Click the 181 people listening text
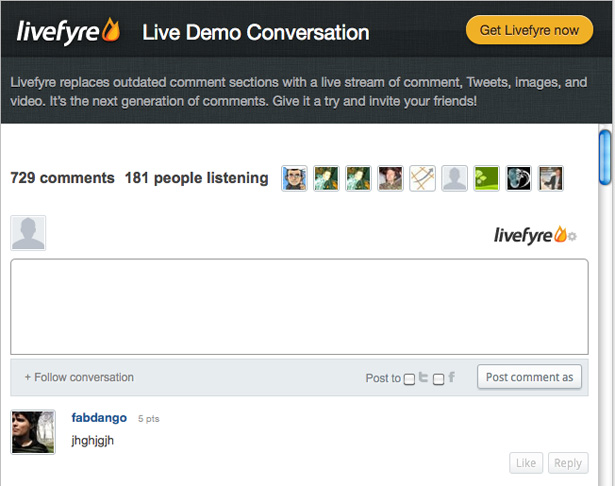 pyautogui.click(x=197, y=178)
